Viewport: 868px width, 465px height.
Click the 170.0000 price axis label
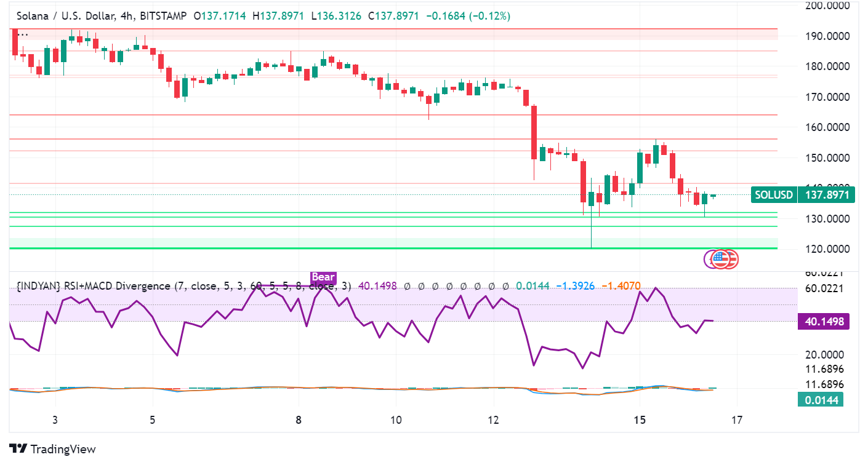[x=827, y=97]
